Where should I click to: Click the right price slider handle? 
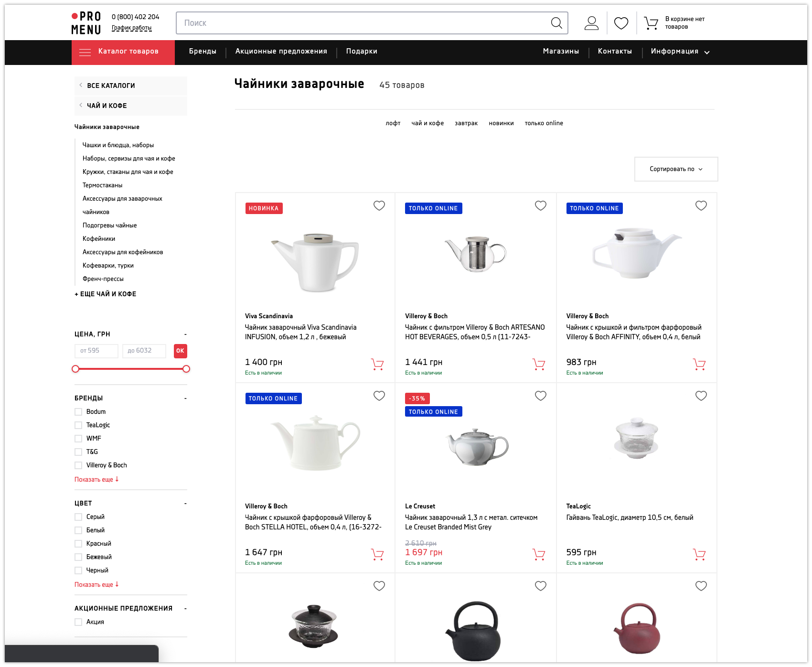186,369
